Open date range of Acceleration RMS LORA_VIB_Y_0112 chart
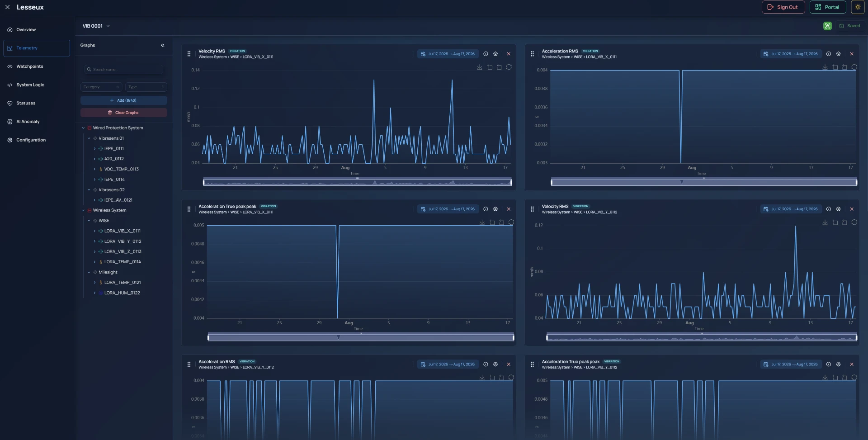 pyautogui.click(x=448, y=364)
